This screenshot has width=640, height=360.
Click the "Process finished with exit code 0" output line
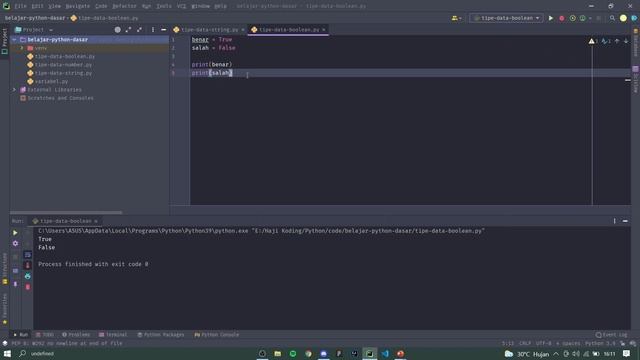click(93, 264)
